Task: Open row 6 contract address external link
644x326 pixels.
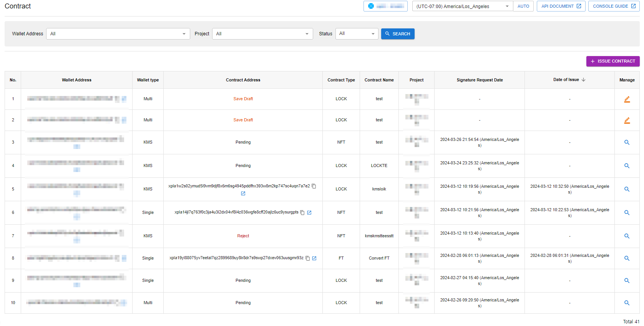Action: (309, 213)
